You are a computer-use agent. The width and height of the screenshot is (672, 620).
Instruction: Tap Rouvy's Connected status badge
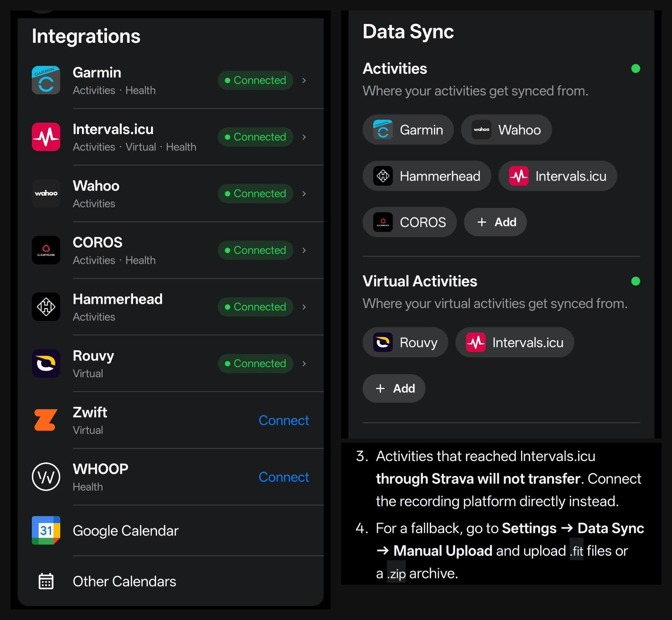(255, 363)
